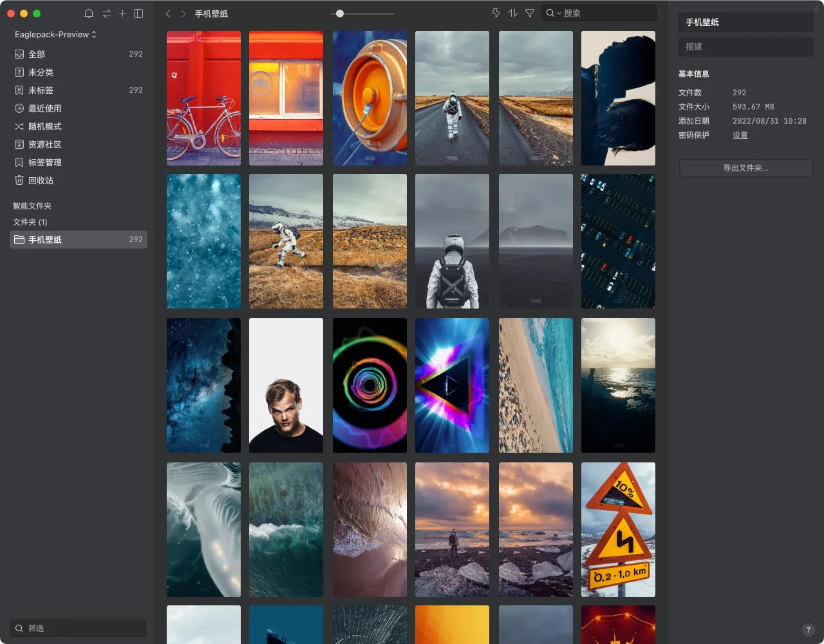The width and height of the screenshot is (824, 644).
Task: Select the orange hose connector wallpaper
Action: (370, 99)
